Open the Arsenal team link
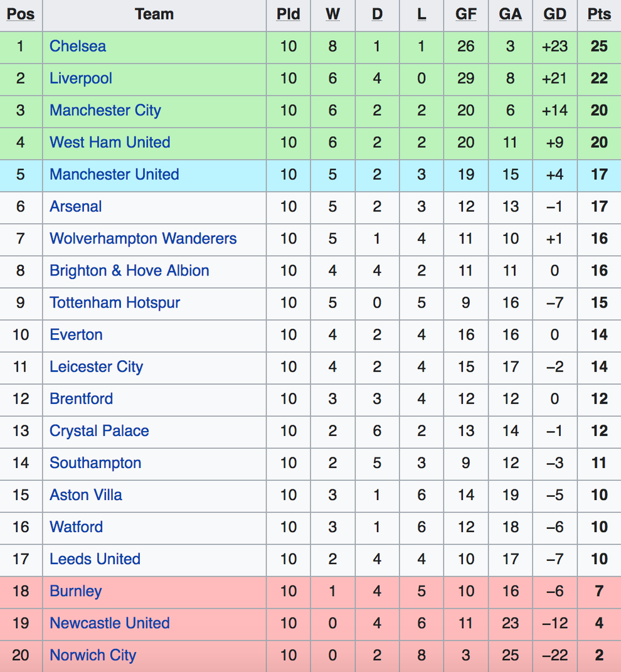Screen dimensions: 621x672 click(75, 206)
